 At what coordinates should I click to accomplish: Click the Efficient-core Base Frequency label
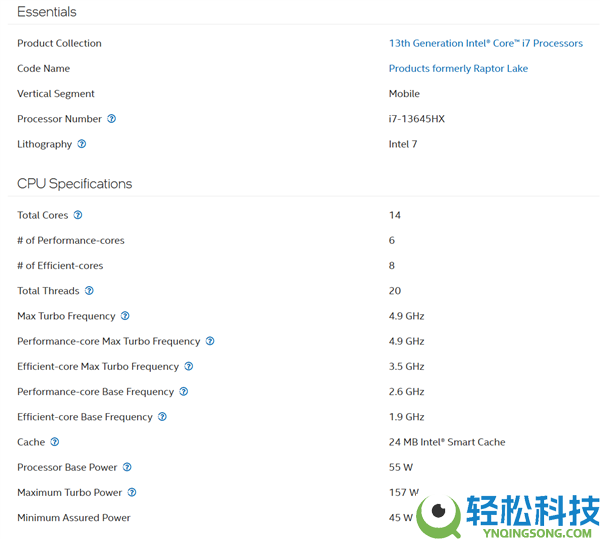click(85, 417)
